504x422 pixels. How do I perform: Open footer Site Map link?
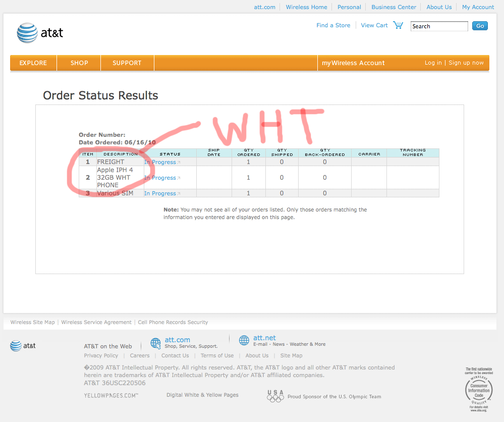[291, 355]
